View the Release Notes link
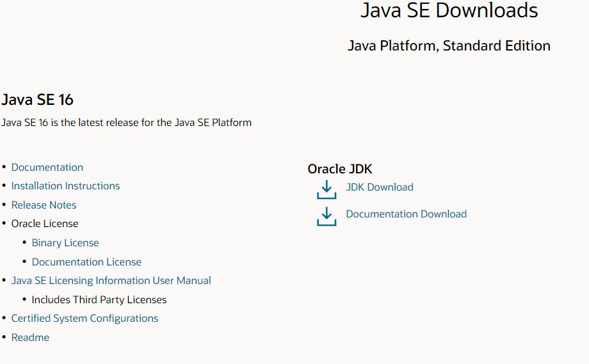Image resolution: width=589 pixels, height=364 pixels. coord(44,205)
